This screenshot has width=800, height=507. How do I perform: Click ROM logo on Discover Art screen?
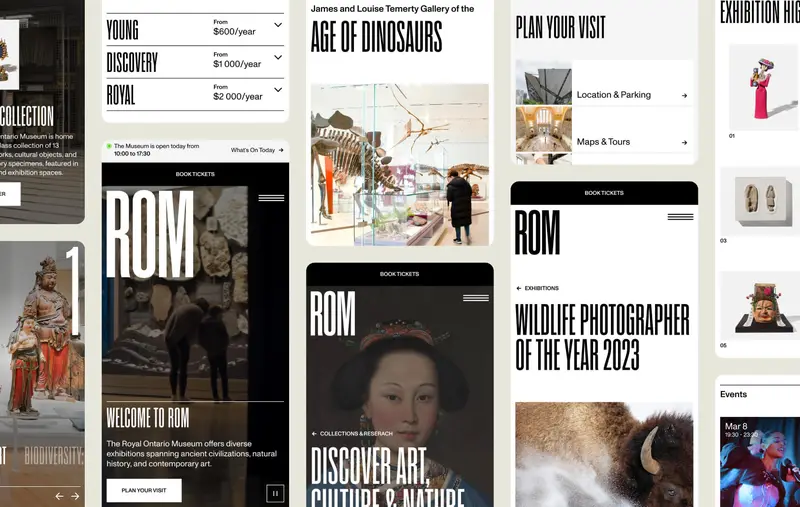click(333, 313)
